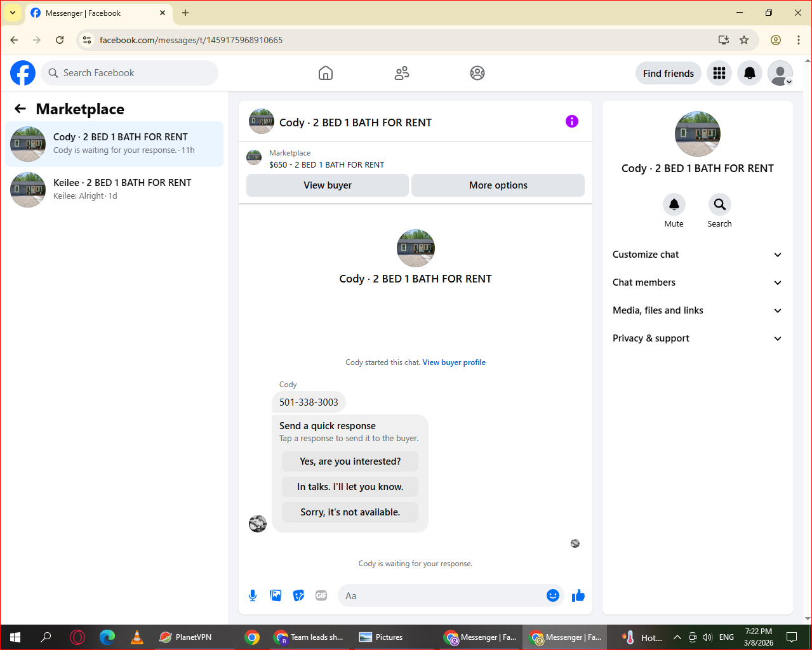Image resolution: width=812 pixels, height=650 pixels.
Task: Open emoji picker in message box
Action: click(x=553, y=595)
